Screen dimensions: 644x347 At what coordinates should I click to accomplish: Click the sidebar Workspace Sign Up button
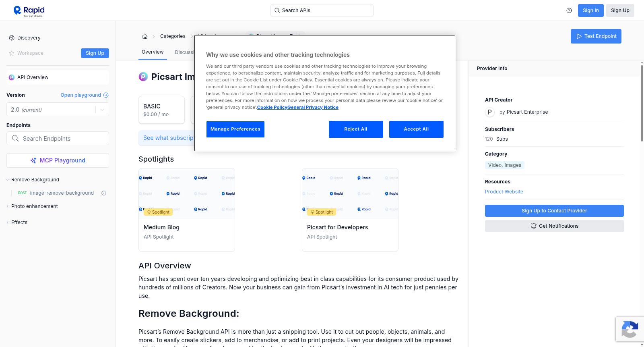tap(95, 53)
